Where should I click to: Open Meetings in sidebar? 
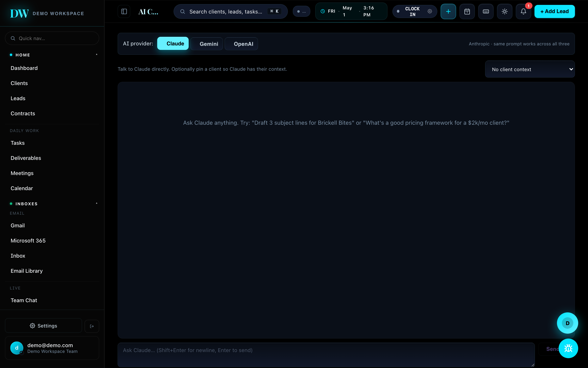pyautogui.click(x=52, y=173)
